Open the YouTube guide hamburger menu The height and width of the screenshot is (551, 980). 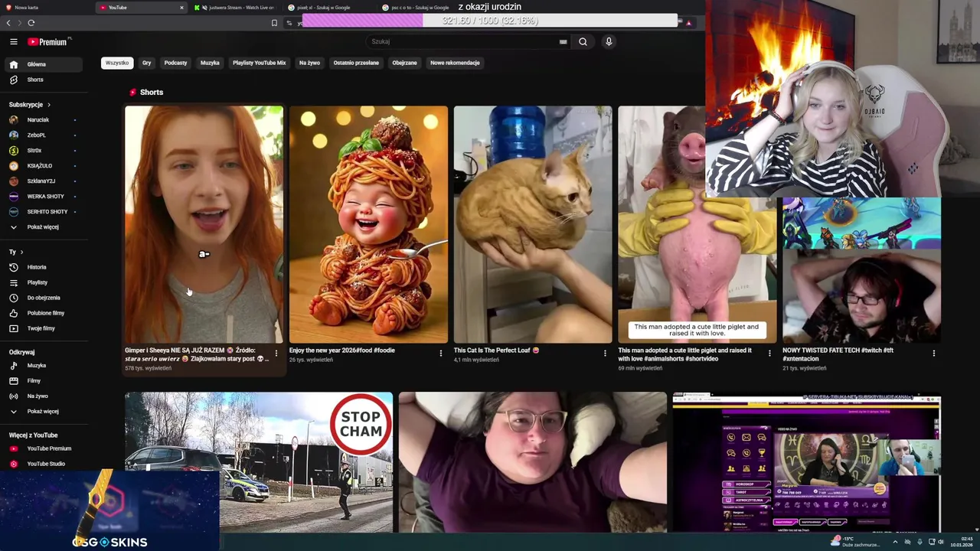point(13,42)
